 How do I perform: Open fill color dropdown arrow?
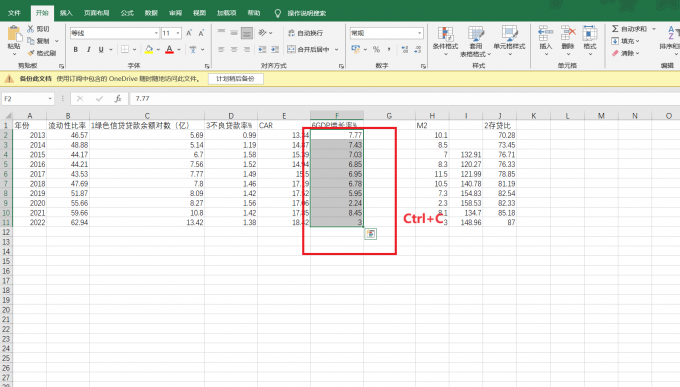[158, 49]
